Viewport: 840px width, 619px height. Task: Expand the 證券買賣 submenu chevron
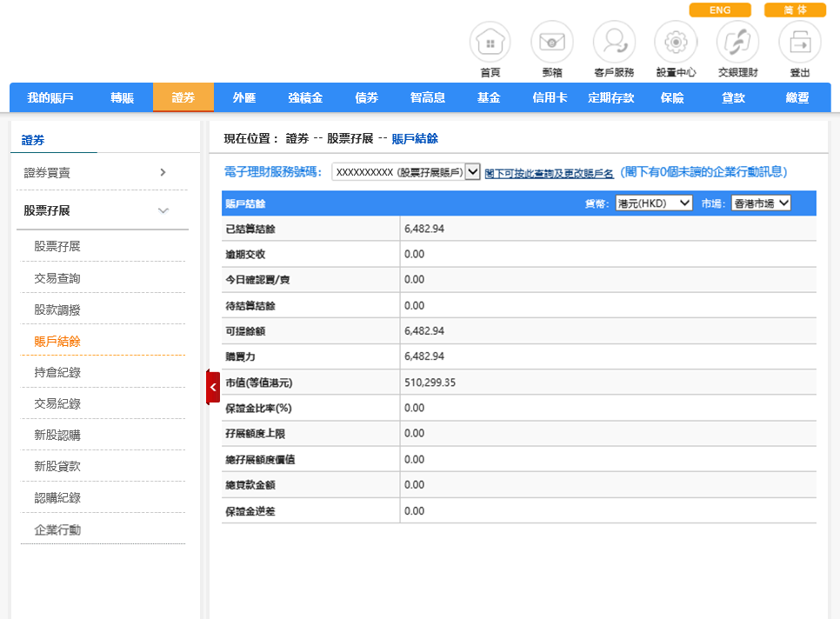pyautogui.click(x=163, y=173)
